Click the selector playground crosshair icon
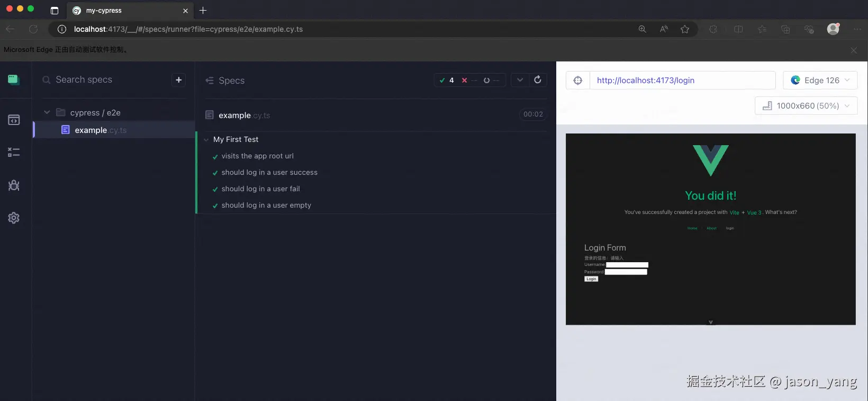 [578, 81]
